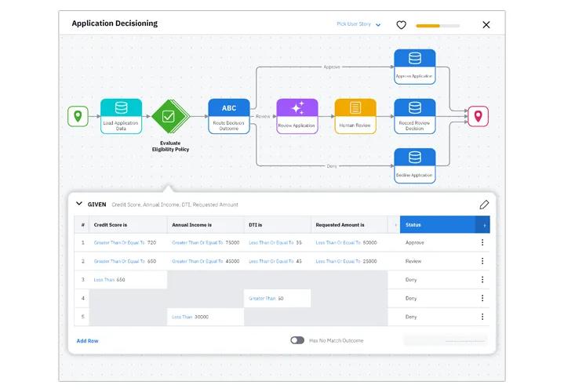Select the purple Review Application node
This screenshot has width=564, height=392.
point(297,116)
